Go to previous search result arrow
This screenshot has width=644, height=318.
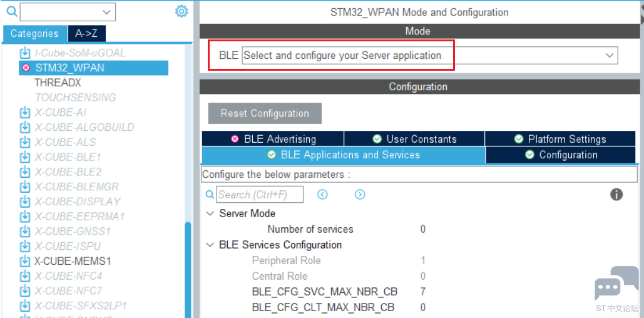[322, 194]
